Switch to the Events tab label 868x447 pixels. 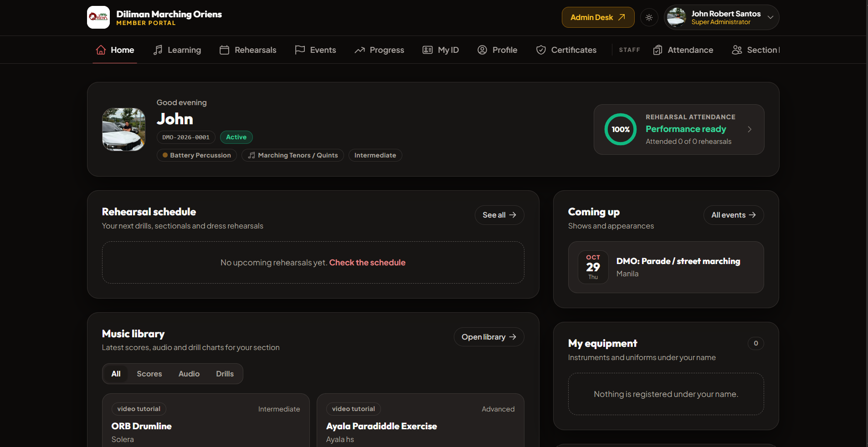click(323, 50)
